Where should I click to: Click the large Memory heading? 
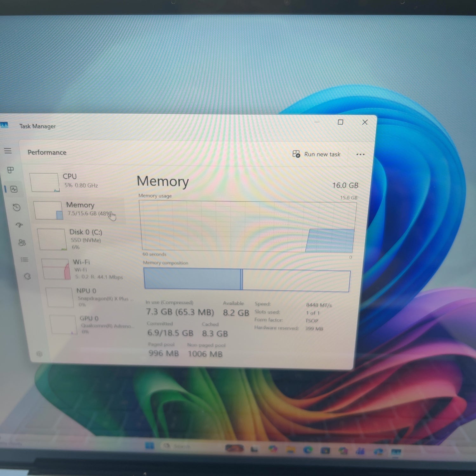(x=163, y=181)
